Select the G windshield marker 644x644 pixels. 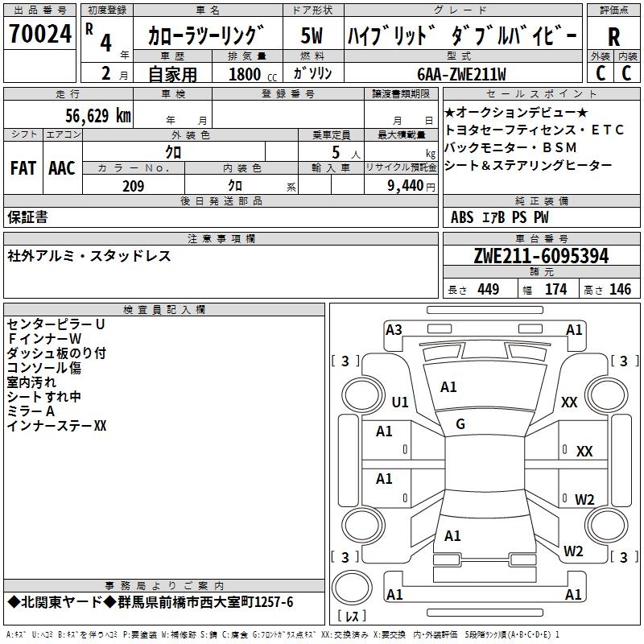460,424
